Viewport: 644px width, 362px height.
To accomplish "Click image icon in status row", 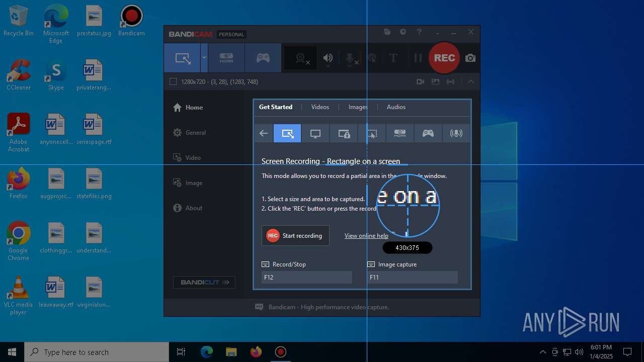I will coord(436,81).
